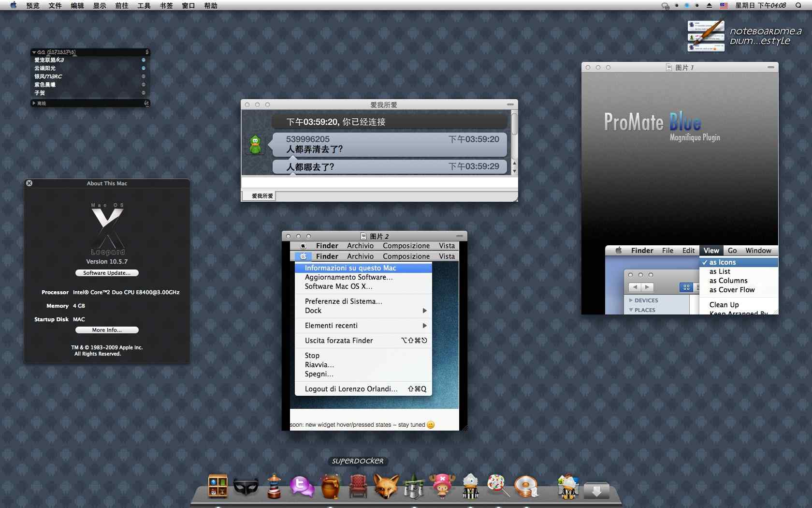This screenshot has height=508, width=812.
Task: Click the 图片 1 title document icon
Action: (669, 67)
